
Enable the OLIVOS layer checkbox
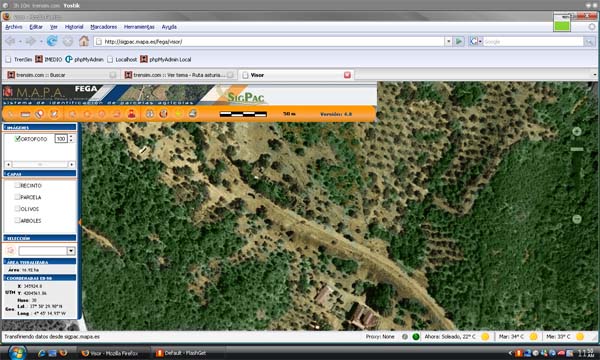[x=17, y=209]
